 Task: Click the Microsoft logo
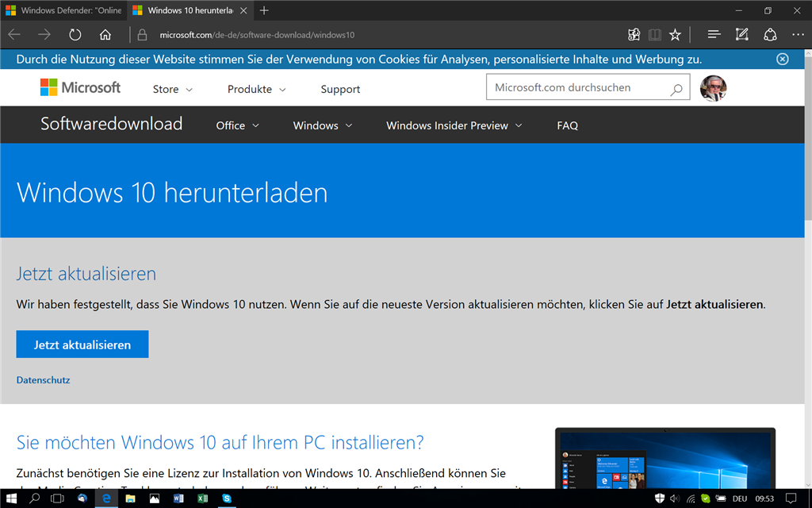(80, 87)
